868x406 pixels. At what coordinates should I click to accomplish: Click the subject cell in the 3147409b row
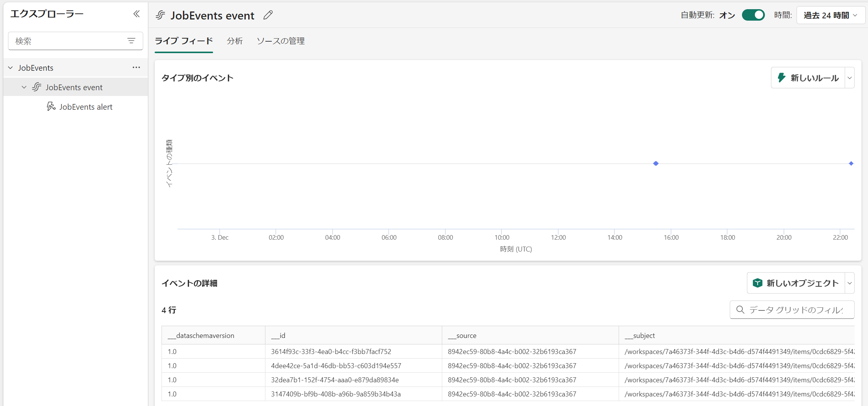[737, 394]
